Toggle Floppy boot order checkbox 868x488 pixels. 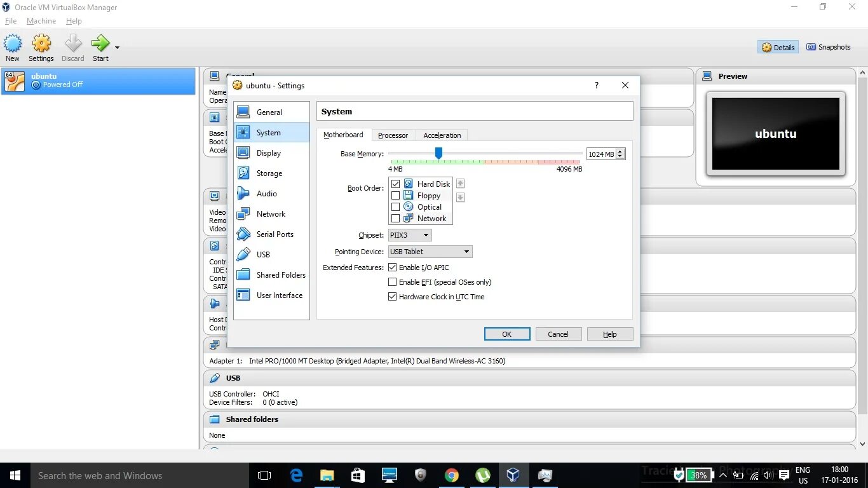[x=396, y=196]
